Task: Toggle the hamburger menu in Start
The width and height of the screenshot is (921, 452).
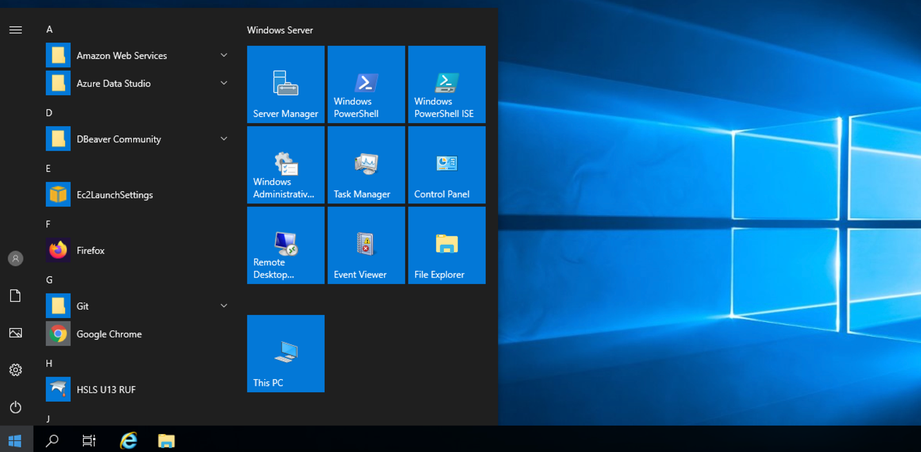Action: tap(15, 30)
